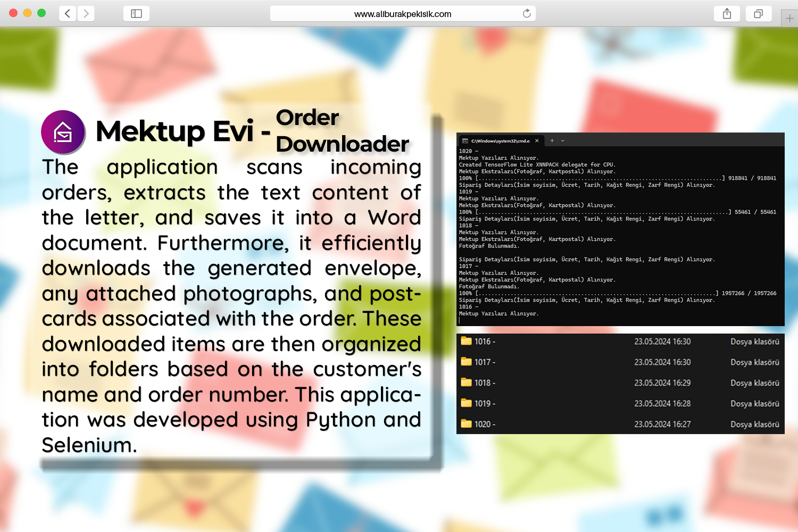Select folder name '1019 -'
This screenshot has height=532, width=798.
tap(485, 404)
